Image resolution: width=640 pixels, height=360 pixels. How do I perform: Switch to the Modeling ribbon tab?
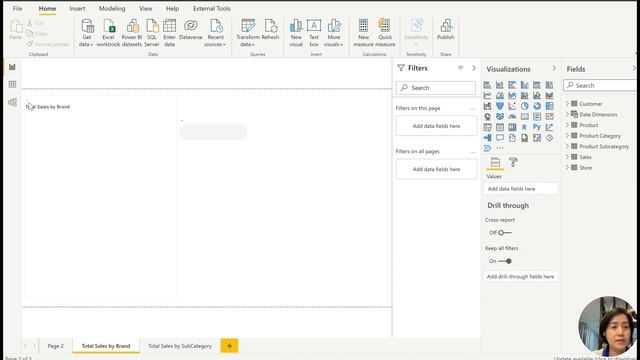click(x=112, y=8)
